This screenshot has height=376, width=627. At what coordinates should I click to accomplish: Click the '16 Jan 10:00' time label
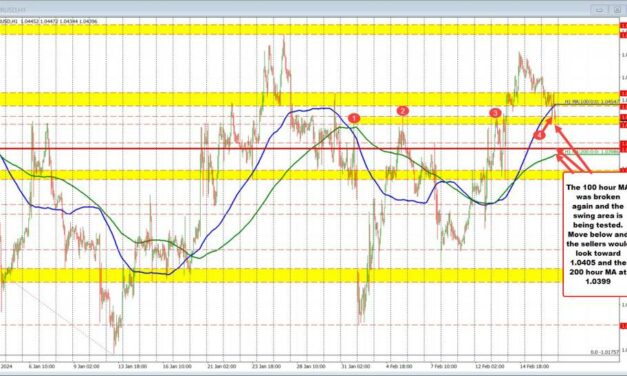(178, 366)
